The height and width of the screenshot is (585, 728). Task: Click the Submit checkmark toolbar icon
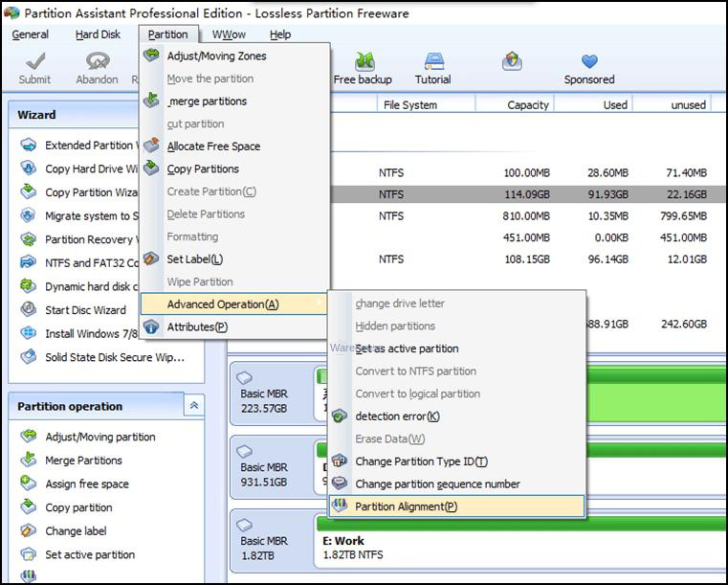pos(34,62)
